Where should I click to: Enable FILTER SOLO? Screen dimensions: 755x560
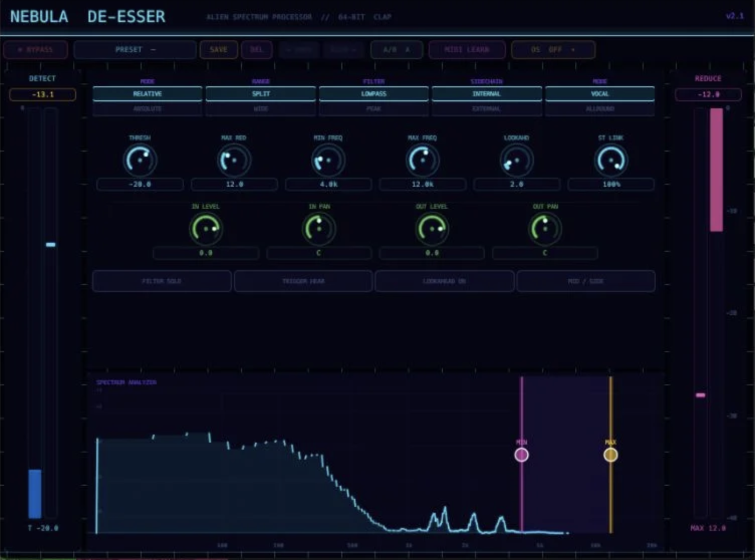point(162,281)
